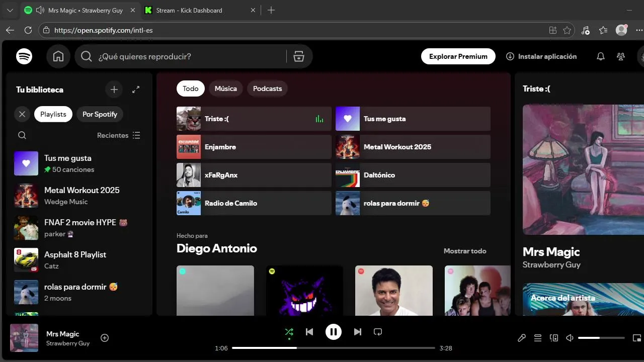
Task: Open rolas para dormir shortcut card
Action: 413,203
